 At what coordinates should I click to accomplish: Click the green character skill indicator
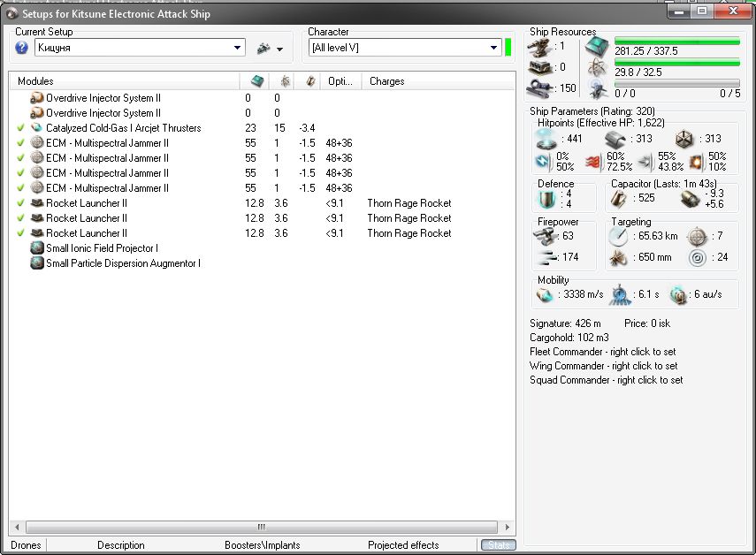click(x=508, y=48)
